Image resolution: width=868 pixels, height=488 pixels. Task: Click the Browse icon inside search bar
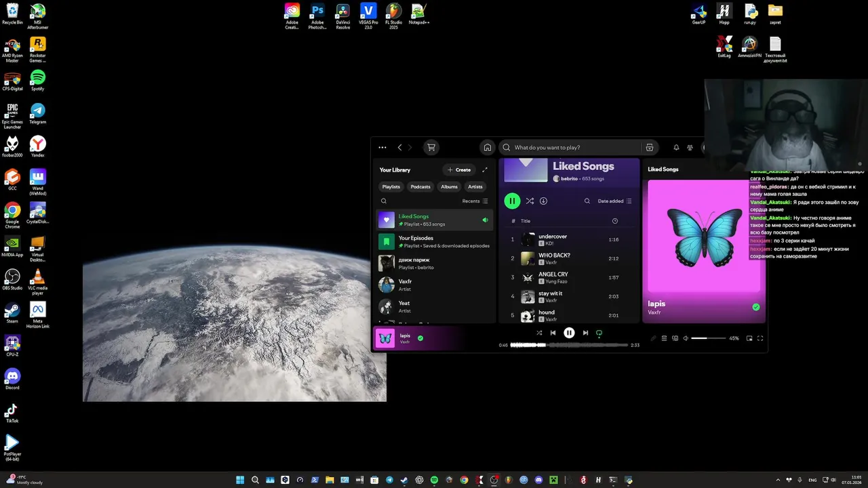(x=650, y=147)
